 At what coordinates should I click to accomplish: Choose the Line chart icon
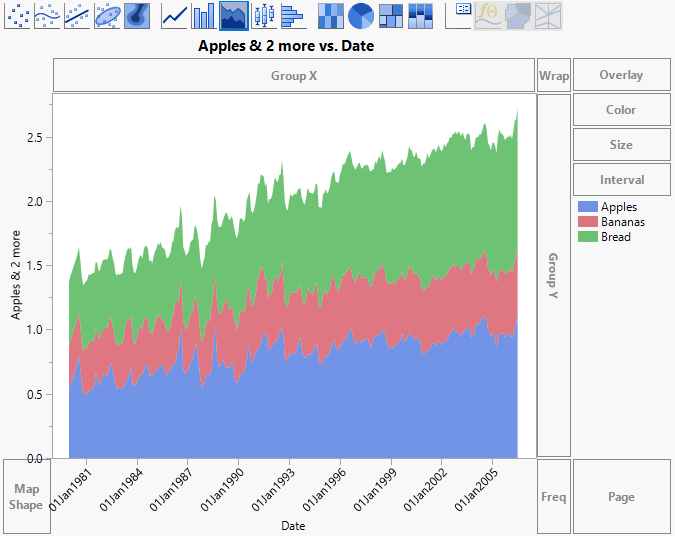click(x=175, y=15)
